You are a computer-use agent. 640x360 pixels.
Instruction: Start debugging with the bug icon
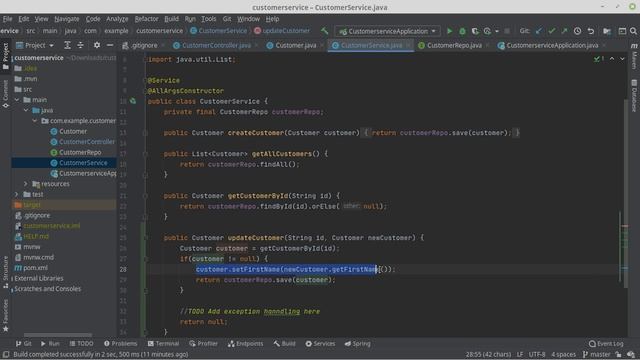[462, 31]
